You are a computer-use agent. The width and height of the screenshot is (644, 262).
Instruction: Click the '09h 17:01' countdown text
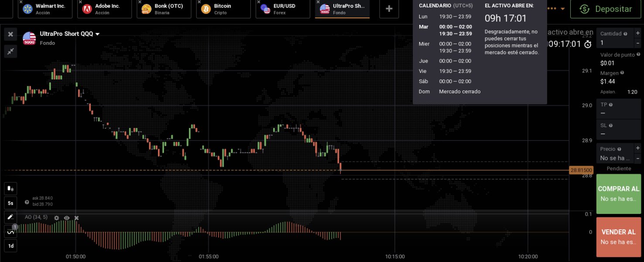click(506, 18)
